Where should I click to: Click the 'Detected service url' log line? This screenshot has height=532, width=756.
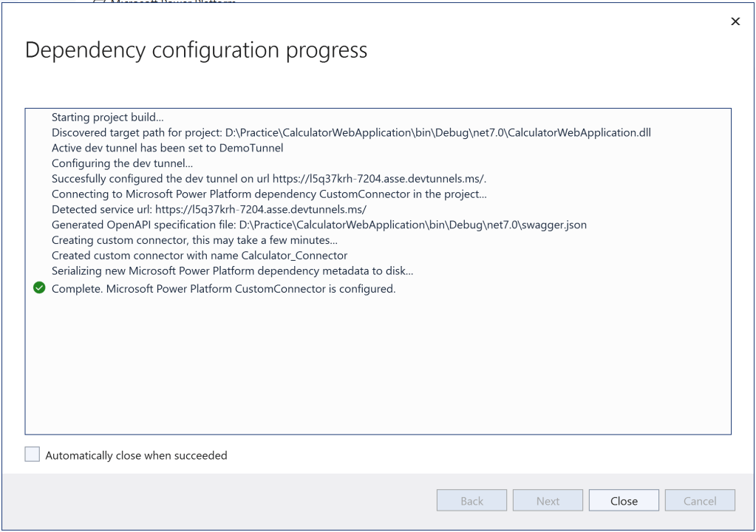(x=209, y=210)
